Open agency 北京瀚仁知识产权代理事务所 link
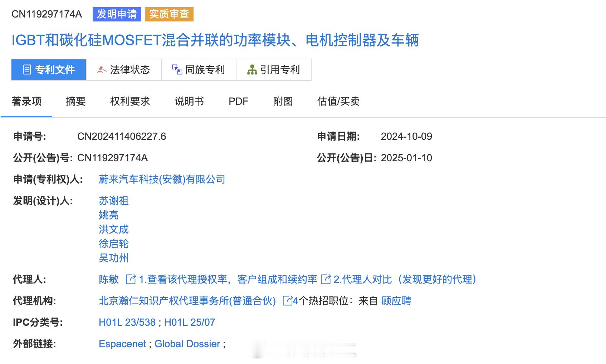 pos(187,301)
